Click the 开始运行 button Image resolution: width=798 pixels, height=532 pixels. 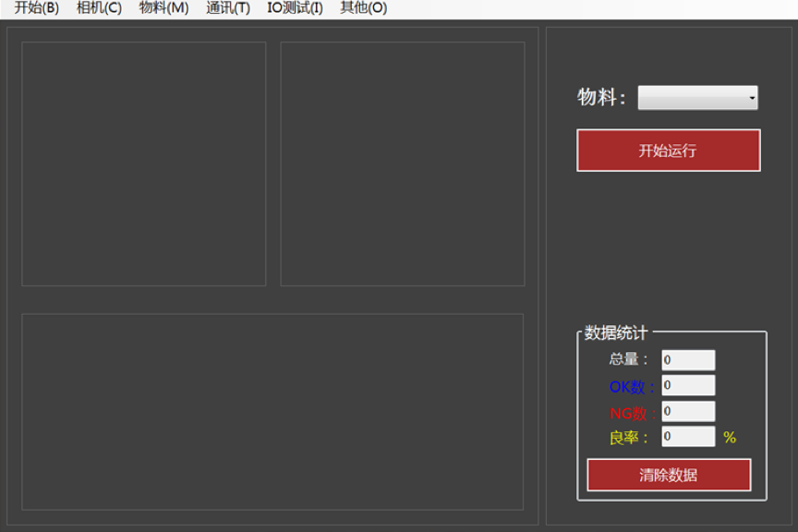pos(668,151)
